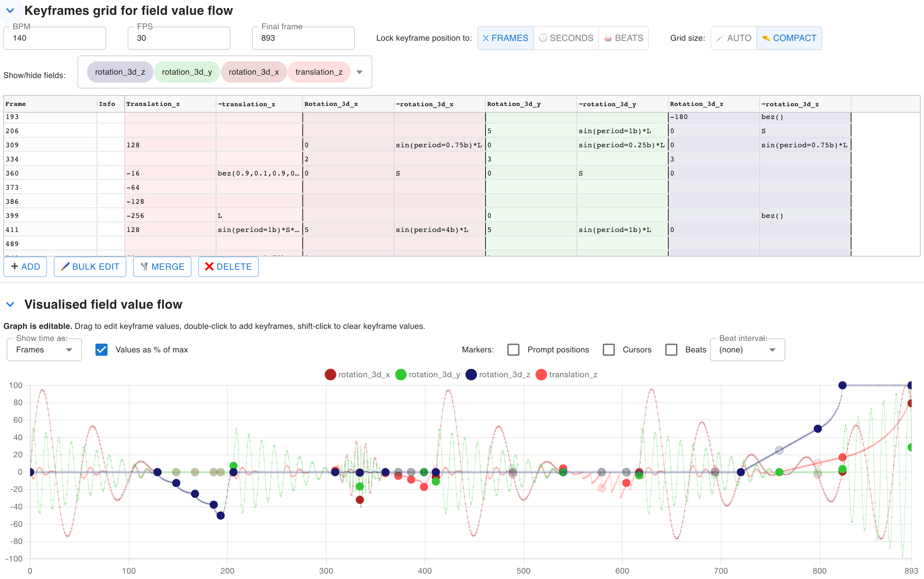Click the -256 translation_z cell

(170, 216)
